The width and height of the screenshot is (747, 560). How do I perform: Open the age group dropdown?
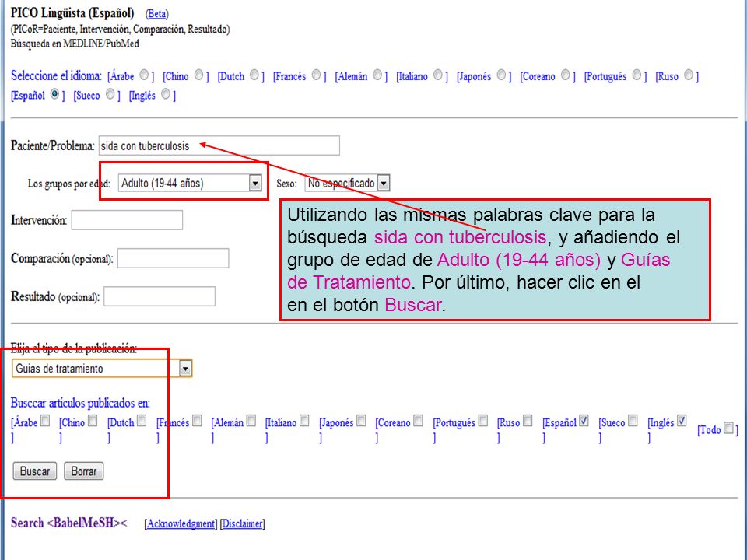click(190, 183)
